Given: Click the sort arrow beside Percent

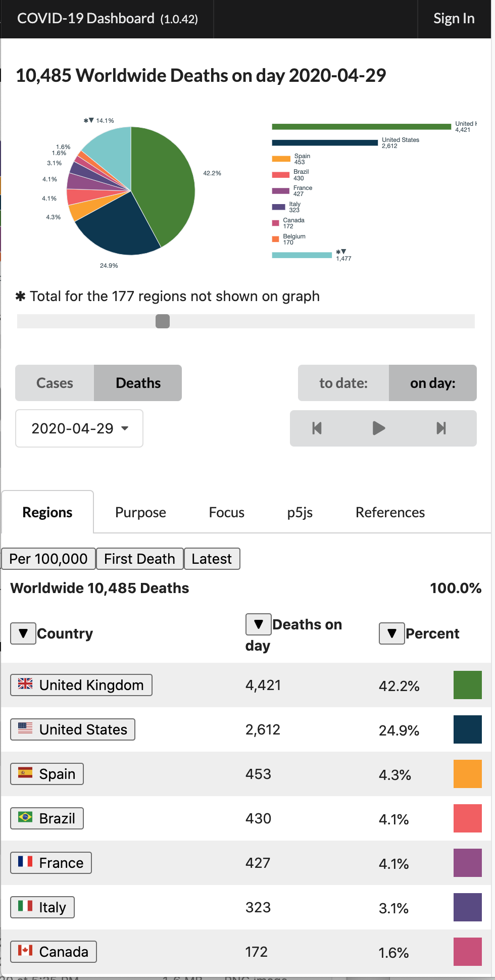Looking at the screenshot, I should (392, 633).
